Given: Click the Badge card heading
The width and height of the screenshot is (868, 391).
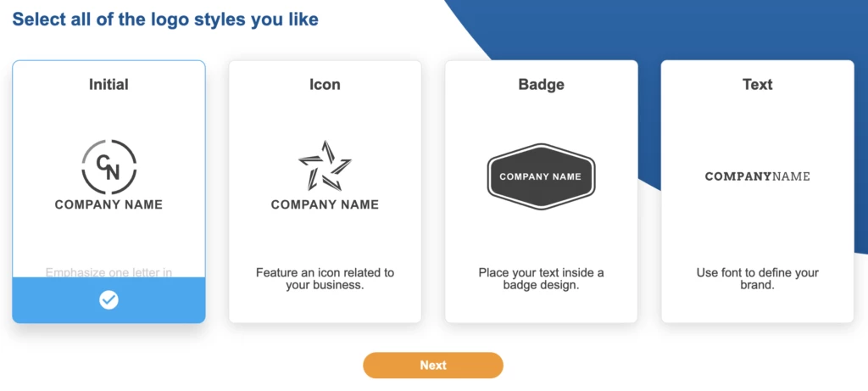Looking at the screenshot, I should [541, 84].
